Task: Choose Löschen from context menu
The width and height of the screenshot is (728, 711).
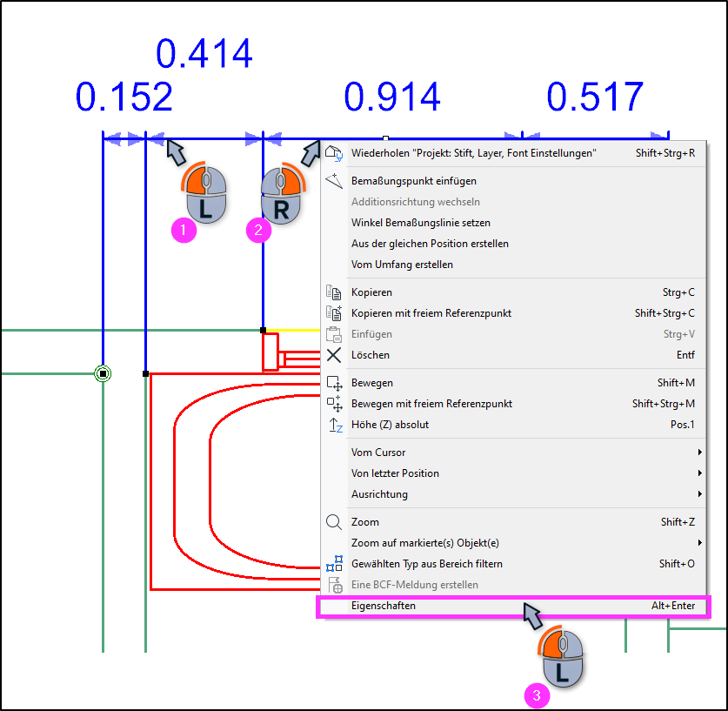Action: click(x=513, y=355)
